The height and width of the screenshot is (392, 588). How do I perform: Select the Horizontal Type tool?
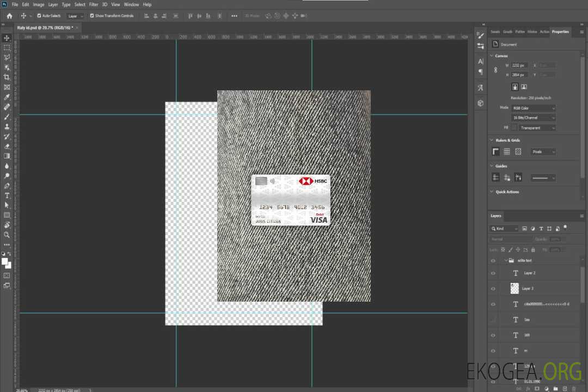[7, 195]
